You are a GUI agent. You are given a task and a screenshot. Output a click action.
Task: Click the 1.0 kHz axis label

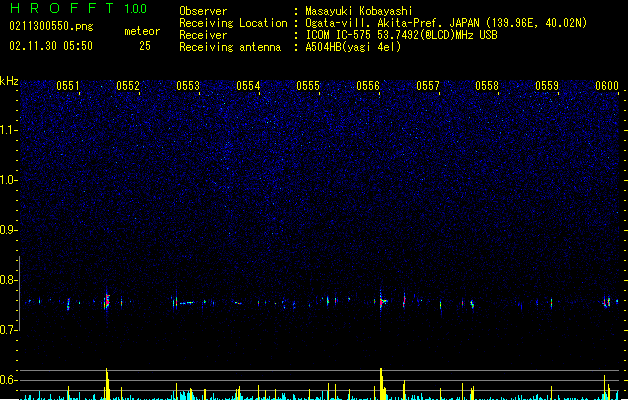coord(9,180)
